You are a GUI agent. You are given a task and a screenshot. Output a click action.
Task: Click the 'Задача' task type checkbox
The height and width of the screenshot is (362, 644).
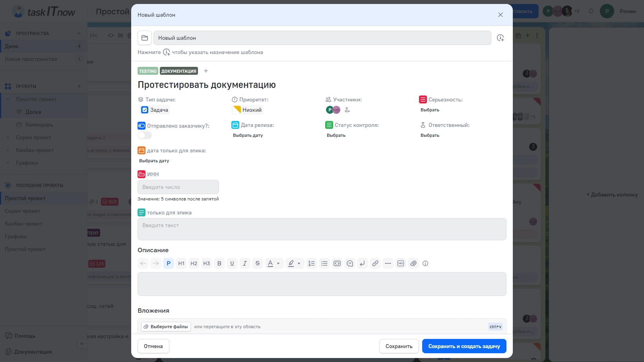click(145, 110)
